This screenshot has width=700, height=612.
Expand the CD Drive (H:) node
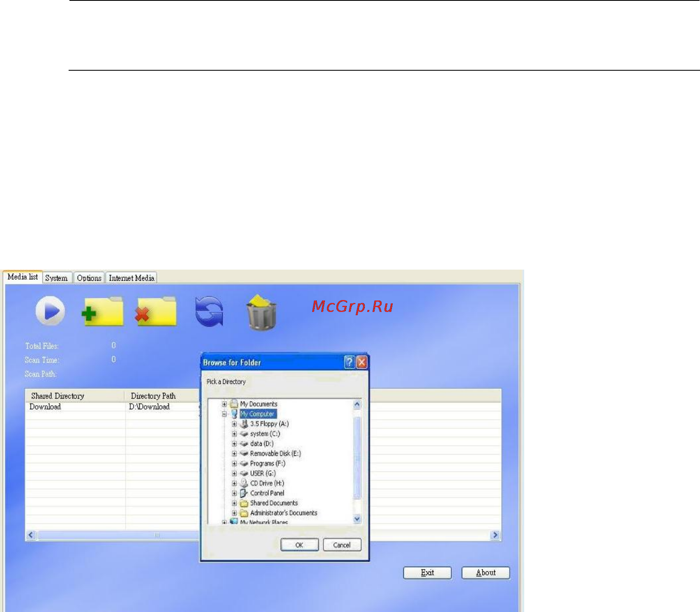[234, 483]
